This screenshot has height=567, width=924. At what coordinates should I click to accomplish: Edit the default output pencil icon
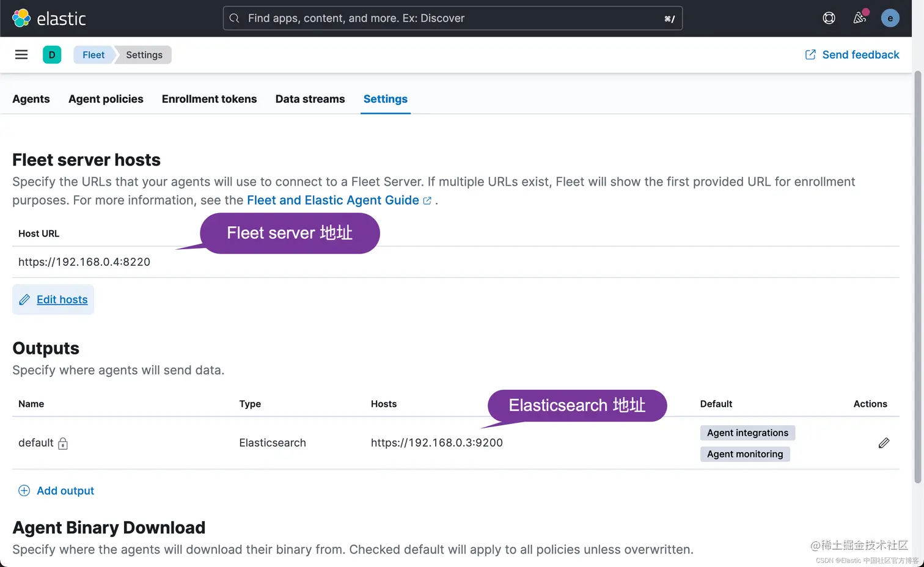point(884,443)
